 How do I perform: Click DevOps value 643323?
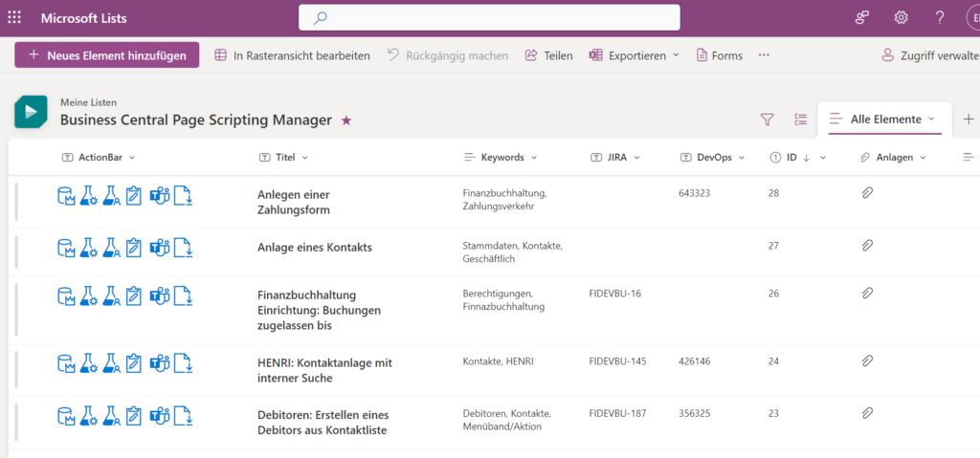[x=695, y=193]
